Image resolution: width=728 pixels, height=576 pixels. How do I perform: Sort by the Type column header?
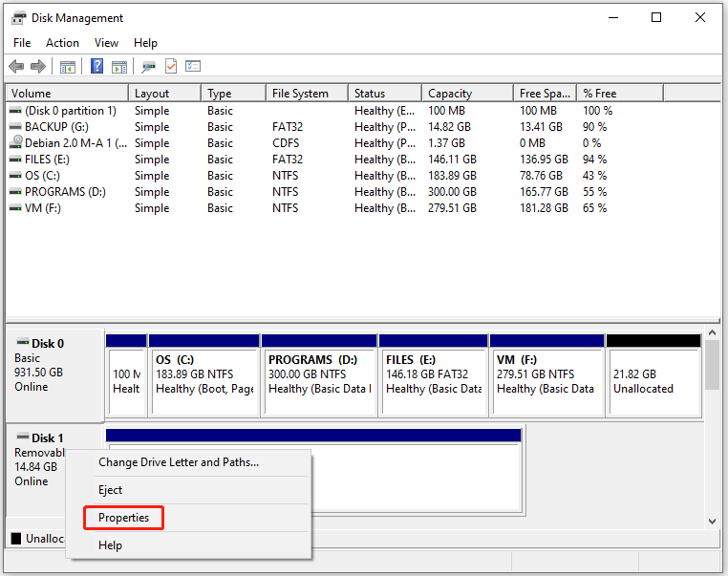click(x=233, y=94)
